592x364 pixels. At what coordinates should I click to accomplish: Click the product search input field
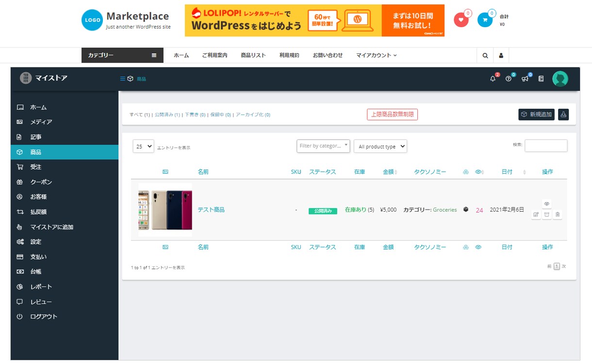546,146
